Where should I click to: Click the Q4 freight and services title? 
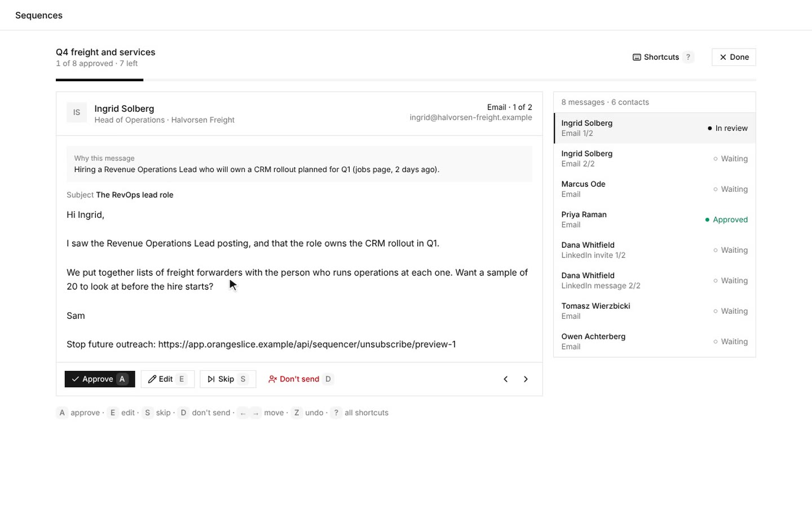pos(105,52)
